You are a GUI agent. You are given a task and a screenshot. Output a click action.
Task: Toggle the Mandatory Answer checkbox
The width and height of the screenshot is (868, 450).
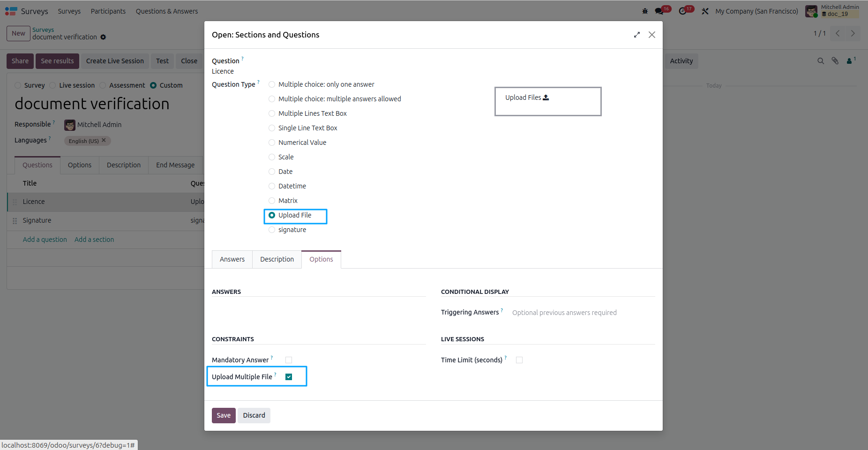tap(289, 360)
